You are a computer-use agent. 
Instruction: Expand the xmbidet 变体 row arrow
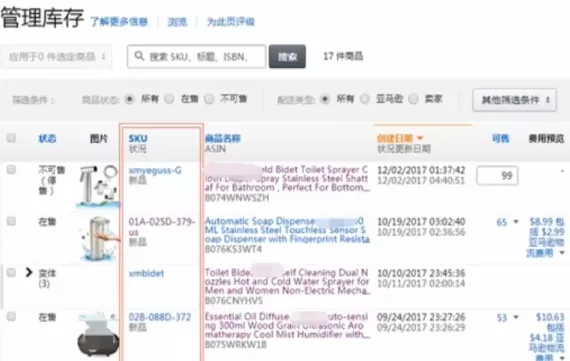[29, 272]
